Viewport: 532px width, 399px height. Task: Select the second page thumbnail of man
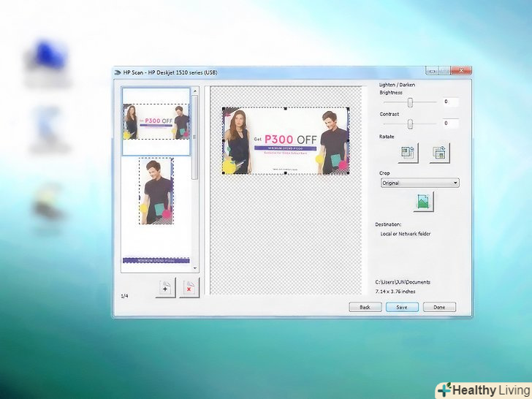tap(156, 191)
